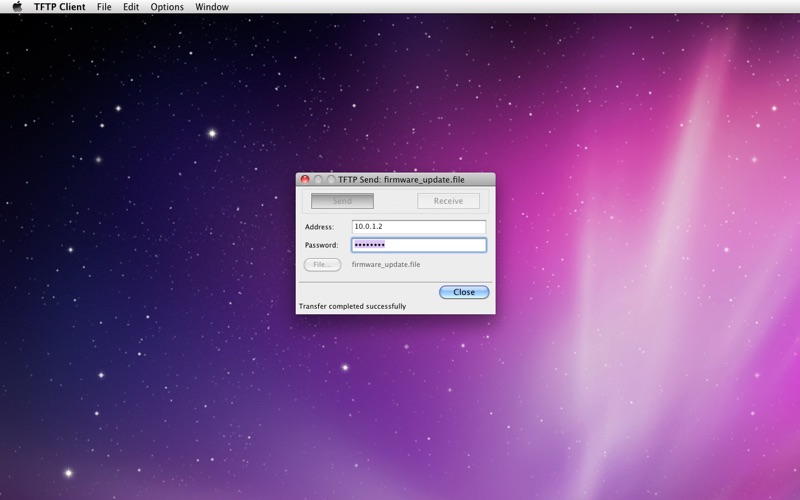Click the Close button in dialog
Viewport: 800px width, 500px height.
[x=464, y=292]
